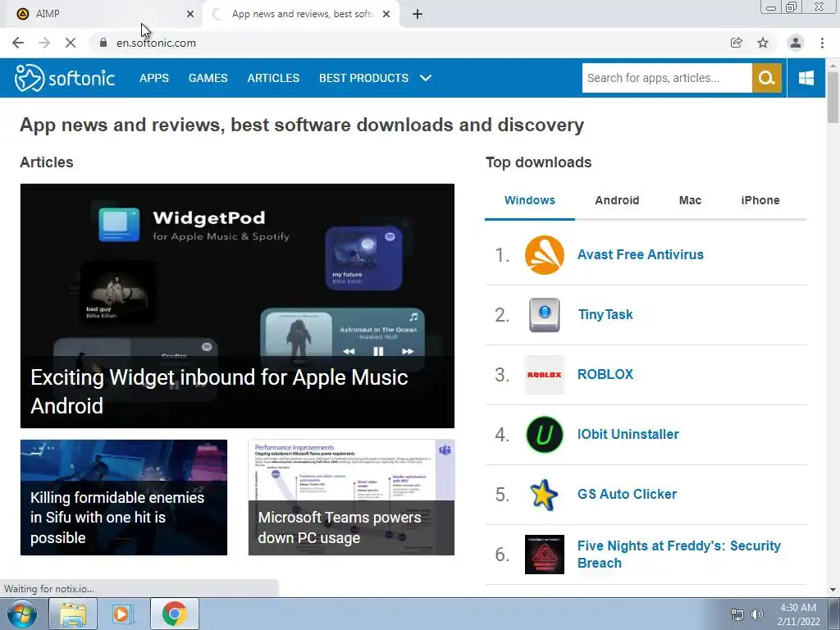Click the en.softonic.com address bar
Image resolution: width=840 pixels, height=630 pixels.
pyautogui.click(x=407, y=43)
